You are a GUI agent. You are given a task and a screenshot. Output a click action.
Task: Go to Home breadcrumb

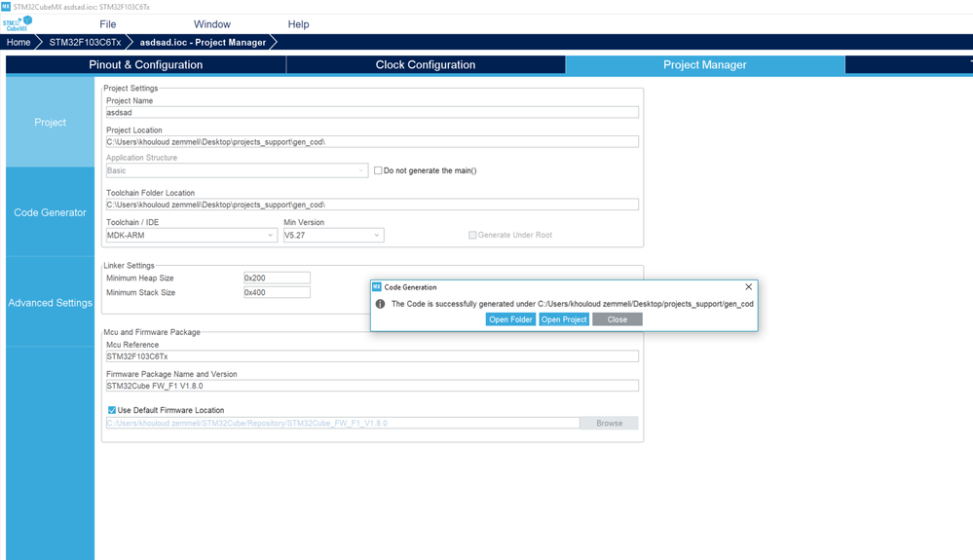point(19,42)
